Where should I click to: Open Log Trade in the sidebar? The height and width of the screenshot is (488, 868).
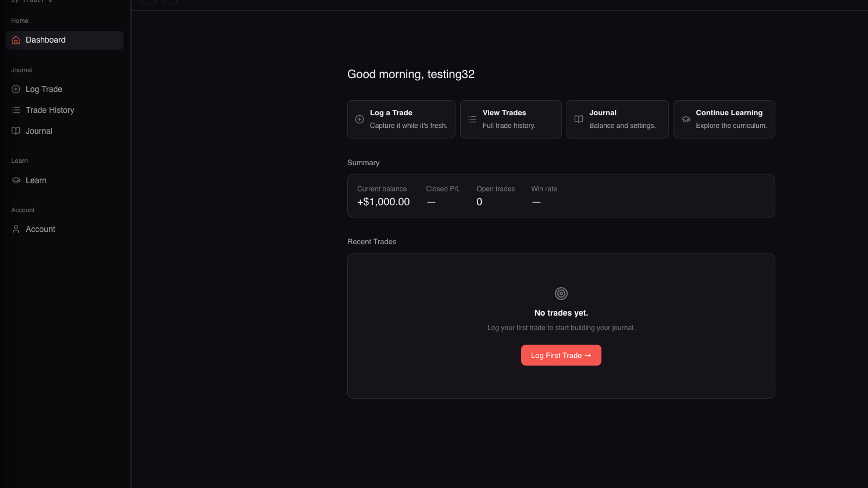64,89
